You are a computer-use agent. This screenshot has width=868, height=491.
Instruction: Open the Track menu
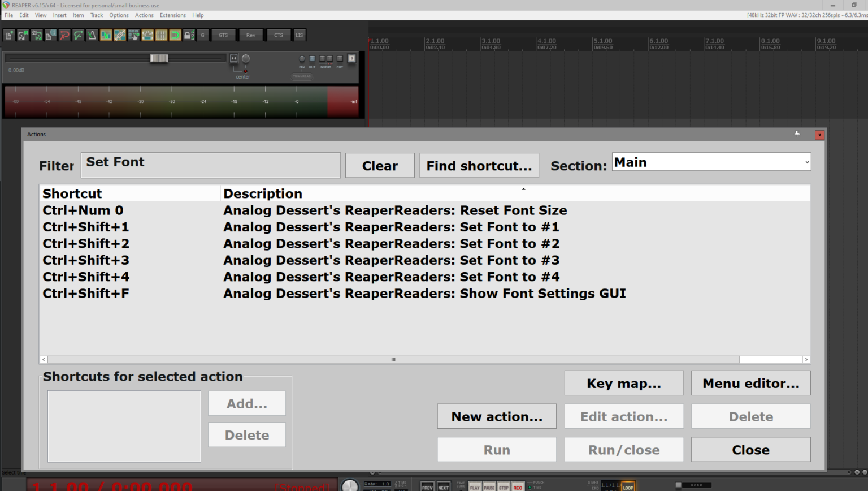click(x=97, y=15)
